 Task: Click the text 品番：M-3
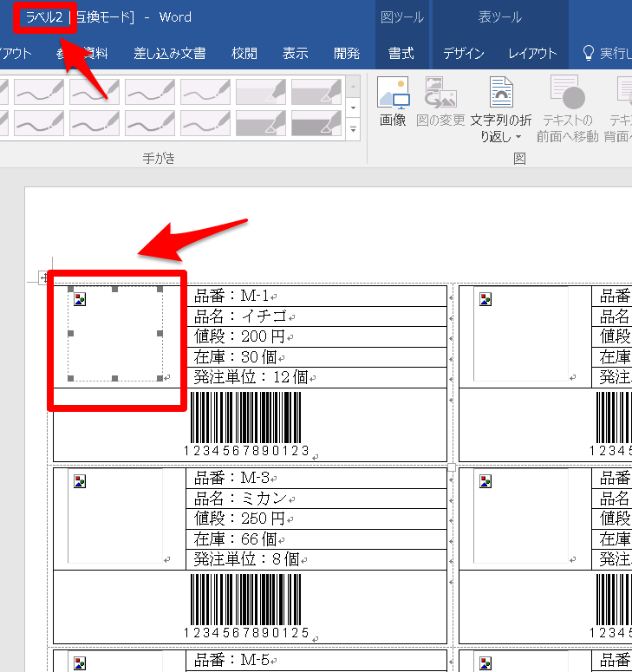[x=231, y=478]
